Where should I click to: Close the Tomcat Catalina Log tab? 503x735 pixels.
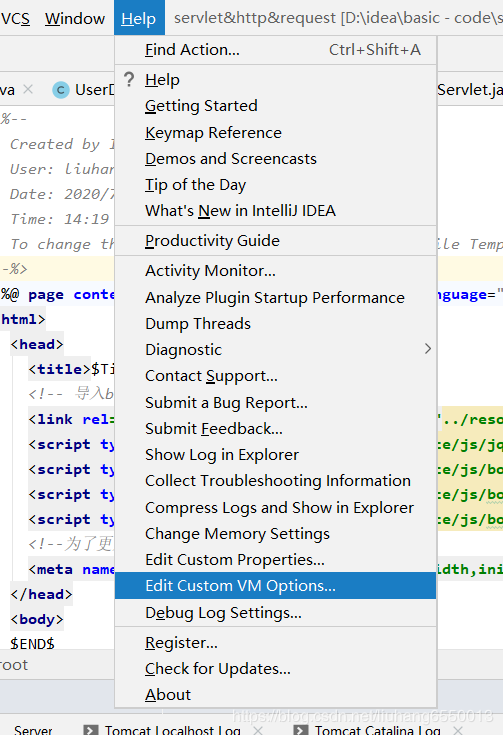point(458,729)
